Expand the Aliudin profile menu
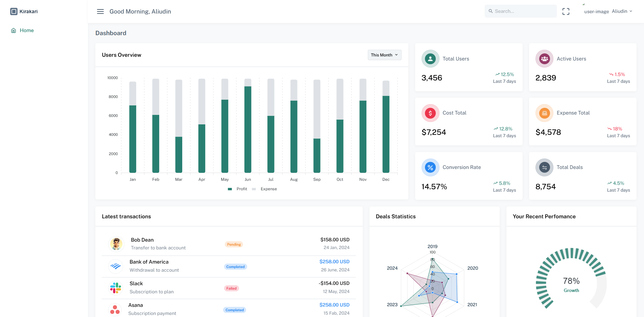Image resolution: width=644 pixels, height=317 pixels. click(622, 11)
